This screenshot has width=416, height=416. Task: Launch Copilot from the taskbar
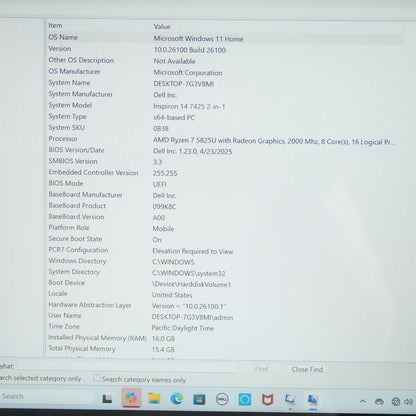pos(131,398)
